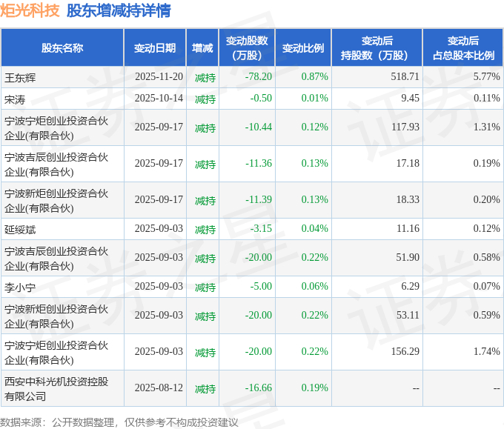
Task: Click the ratio 0.06%
Action: (315, 286)
